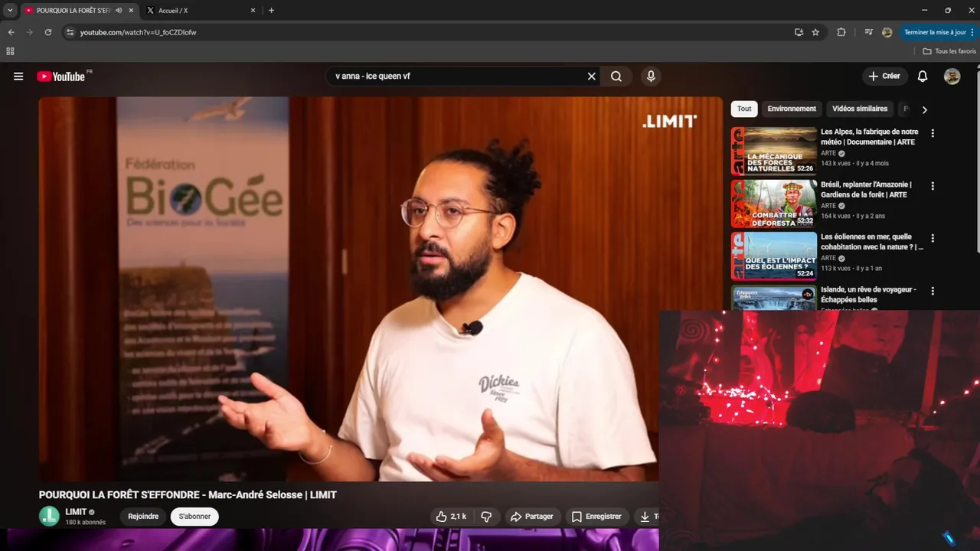Open apps grid in bookmarks bar
This screenshot has height=551, width=980.
click(x=10, y=51)
